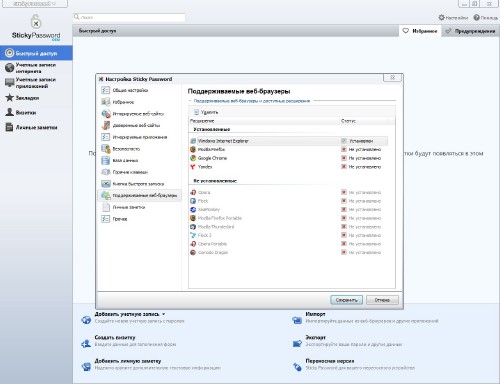The height and width of the screenshot is (384, 500).
Task: Open the Bookmarks star icon in sidebar
Action: 9,98
